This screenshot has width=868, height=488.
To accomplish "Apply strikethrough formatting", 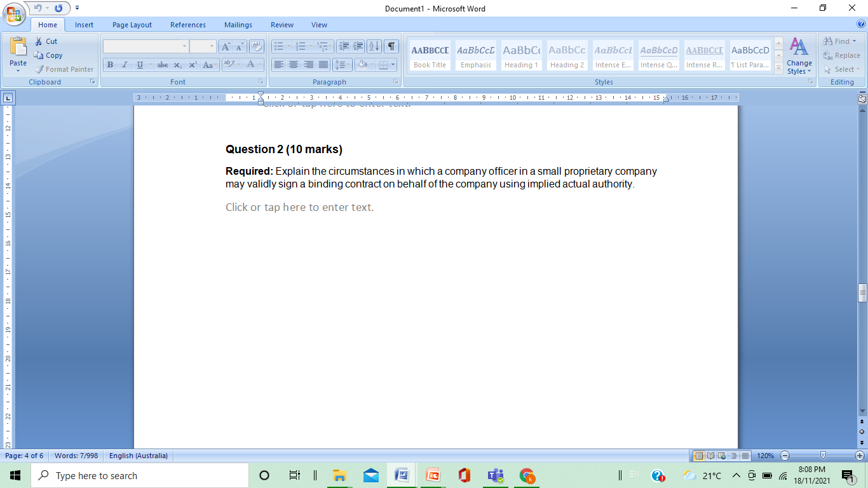I will 163,64.
